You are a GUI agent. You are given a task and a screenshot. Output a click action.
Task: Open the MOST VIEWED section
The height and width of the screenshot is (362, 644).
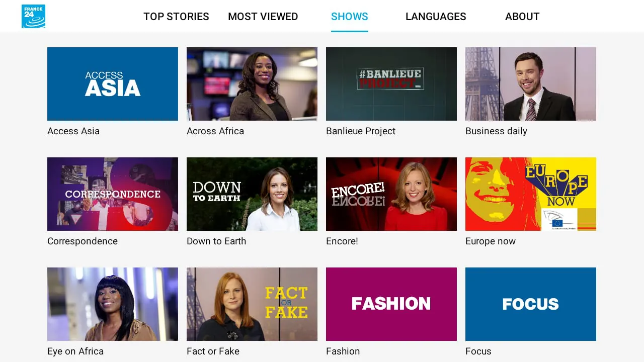(x=263, y=17)
